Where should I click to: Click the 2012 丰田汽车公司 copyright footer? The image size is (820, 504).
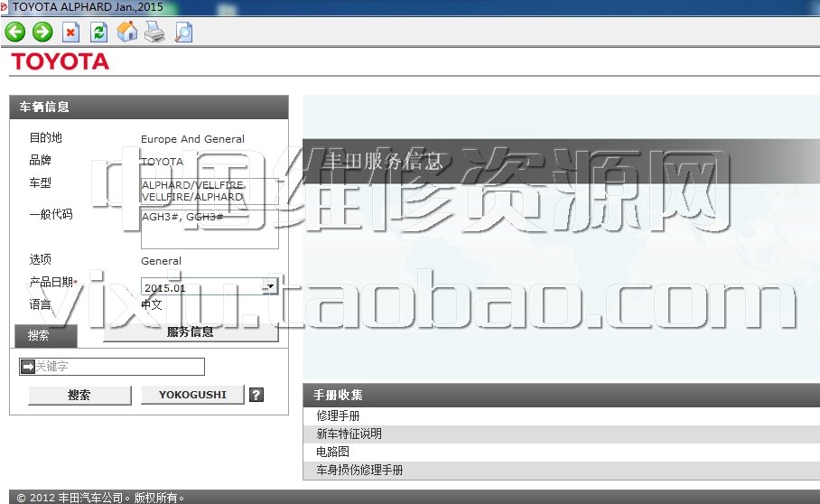tap(100, 498)
